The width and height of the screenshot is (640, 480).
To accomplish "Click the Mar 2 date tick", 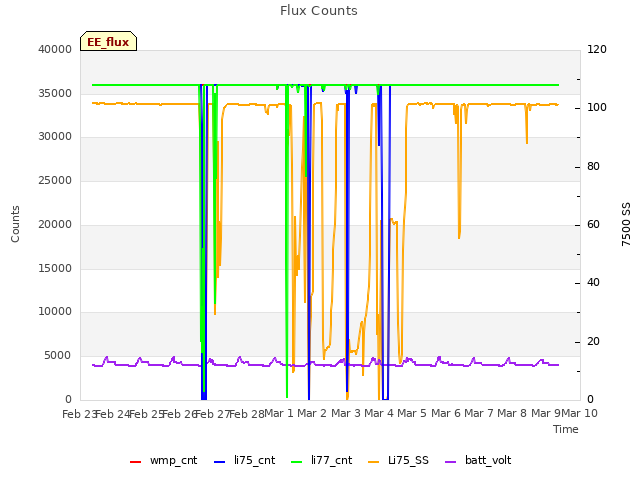I will coord(312,413).
